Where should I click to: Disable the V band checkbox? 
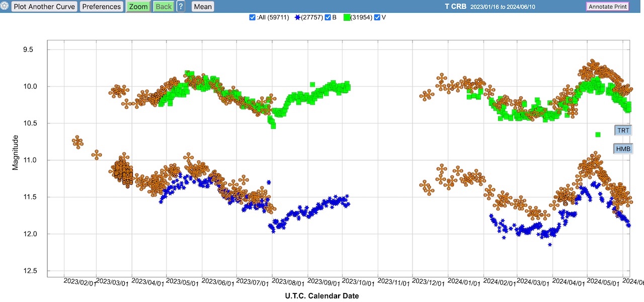[x=378, y=18]
